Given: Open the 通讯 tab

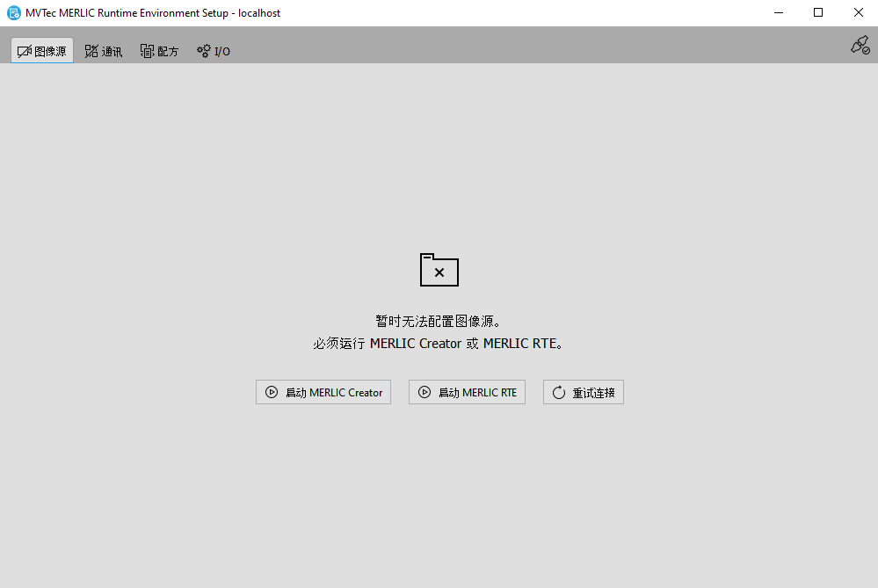Looking at the screenshot, I should (x=104, y=51).
